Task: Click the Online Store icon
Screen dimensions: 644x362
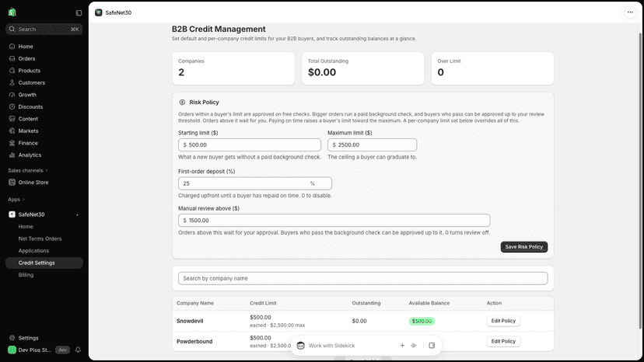Action: point(12,183)
